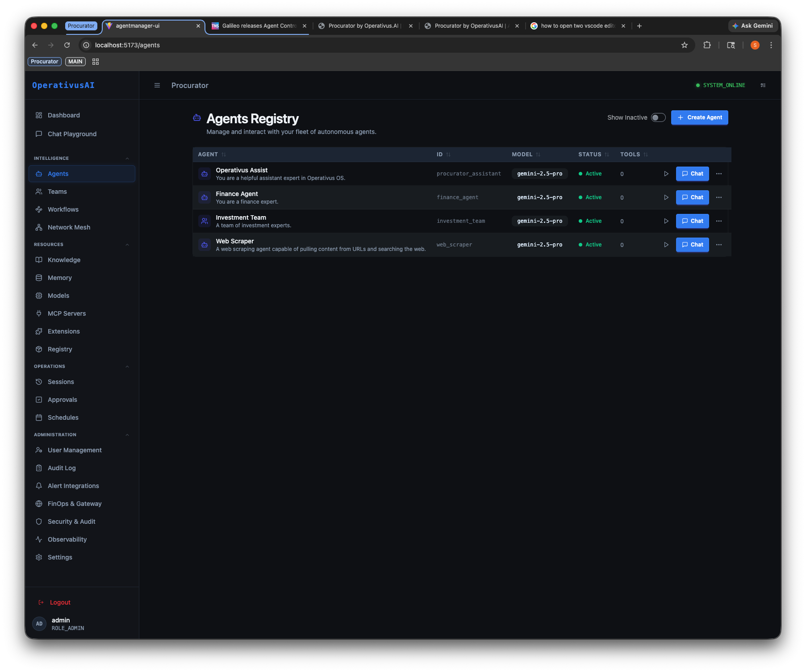
Task: Click the Chrome profile avatar
Action: pos(755,45)
